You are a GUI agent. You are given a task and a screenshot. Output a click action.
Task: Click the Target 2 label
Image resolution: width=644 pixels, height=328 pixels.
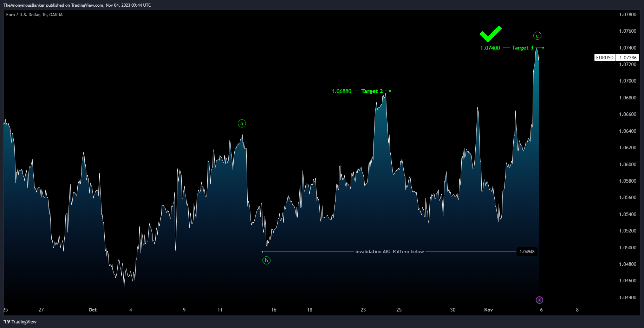coord(372,91)
